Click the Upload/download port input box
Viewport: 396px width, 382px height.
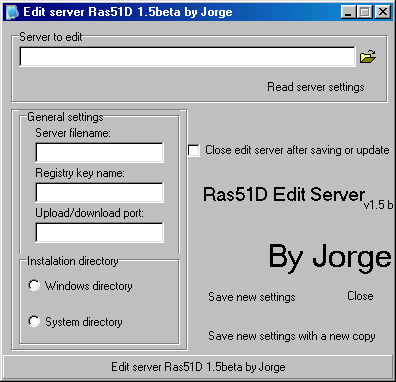(x=99, y=232)
